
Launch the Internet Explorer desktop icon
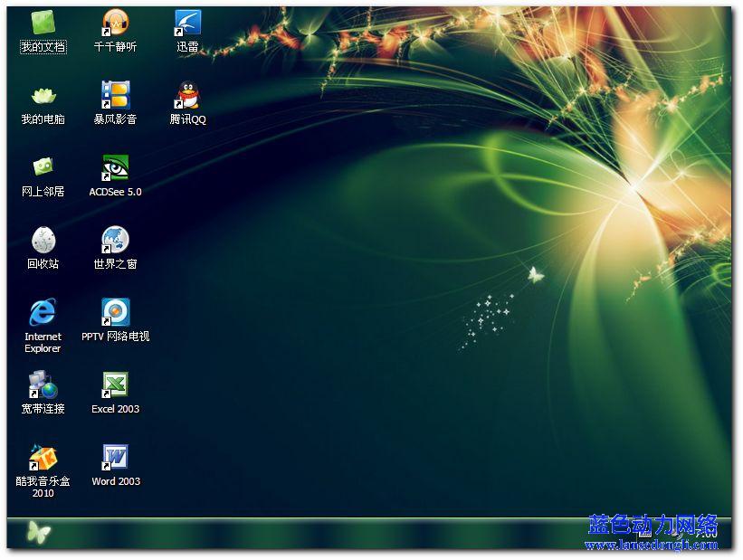coord(43,312)
